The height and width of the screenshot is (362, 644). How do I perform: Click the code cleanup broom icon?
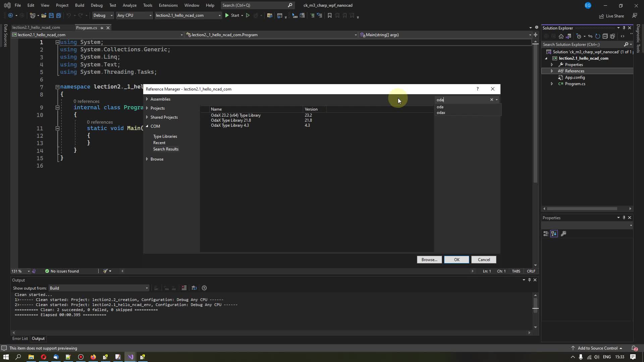[105, 271]
